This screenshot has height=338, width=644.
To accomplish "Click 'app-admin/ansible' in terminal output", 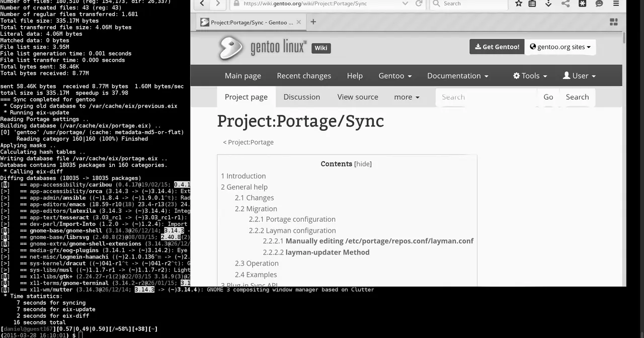I will click(x=58, y=198).
